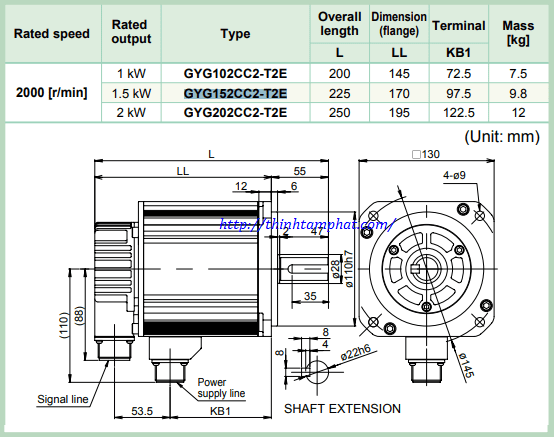554x437 pixels.
Task: Click the thinhtamphat.com watermark link
Action: tap(306, 224)
